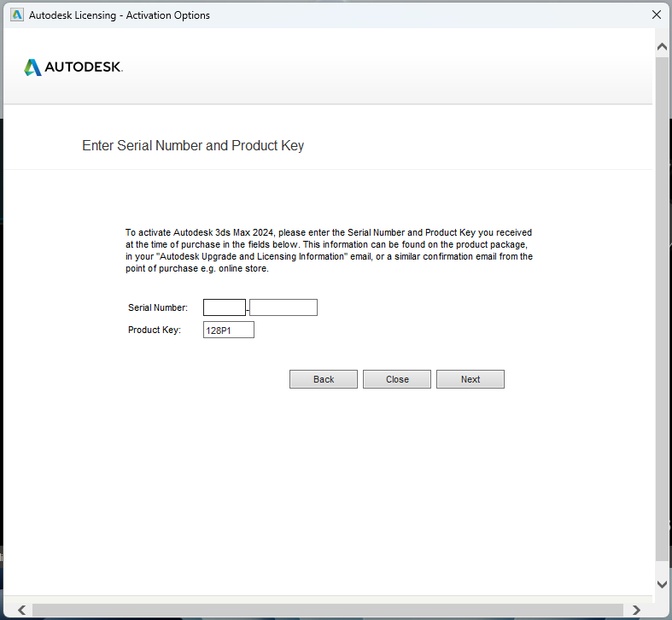Click the window title 'Autodesk Licensing - Activation Options'
Image resolution: width=672 pixels, height=620 pixels.
(x=120, y=15)
